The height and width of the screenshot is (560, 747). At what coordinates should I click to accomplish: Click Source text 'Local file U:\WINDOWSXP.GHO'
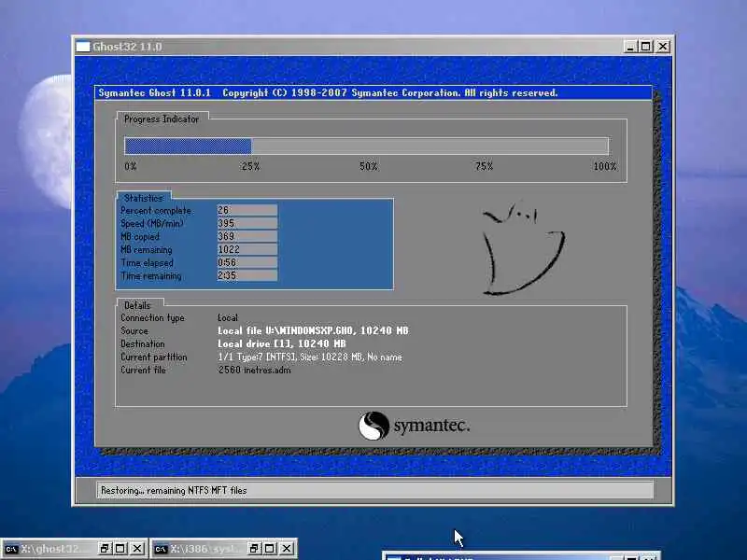pyautogui.click(x=285, y=330)
